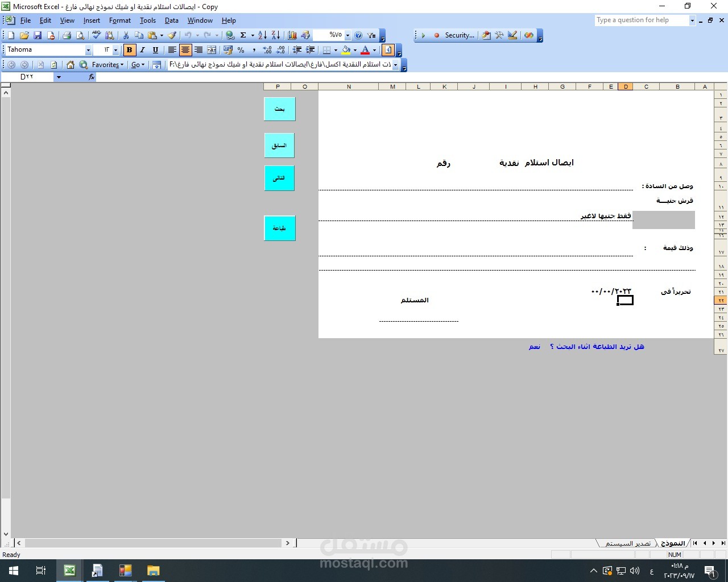Click the Font Color red A
The image size is (728, 582).
[x=365, y=50]
